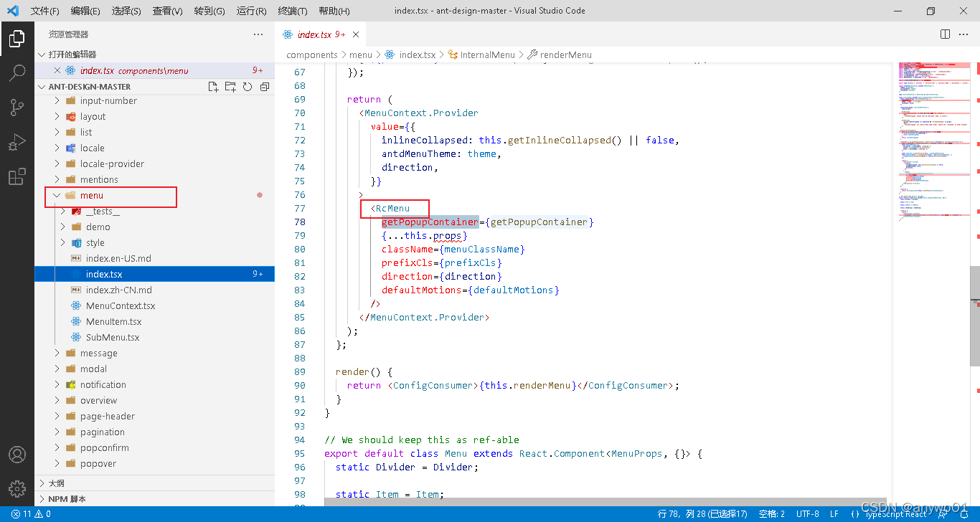
Task: Open the 编辑(E) menu
Action: coord(85,11)
